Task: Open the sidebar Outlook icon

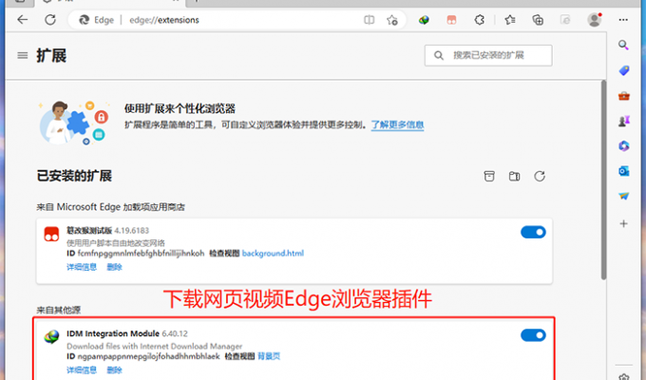Action: tap(624, 171)
